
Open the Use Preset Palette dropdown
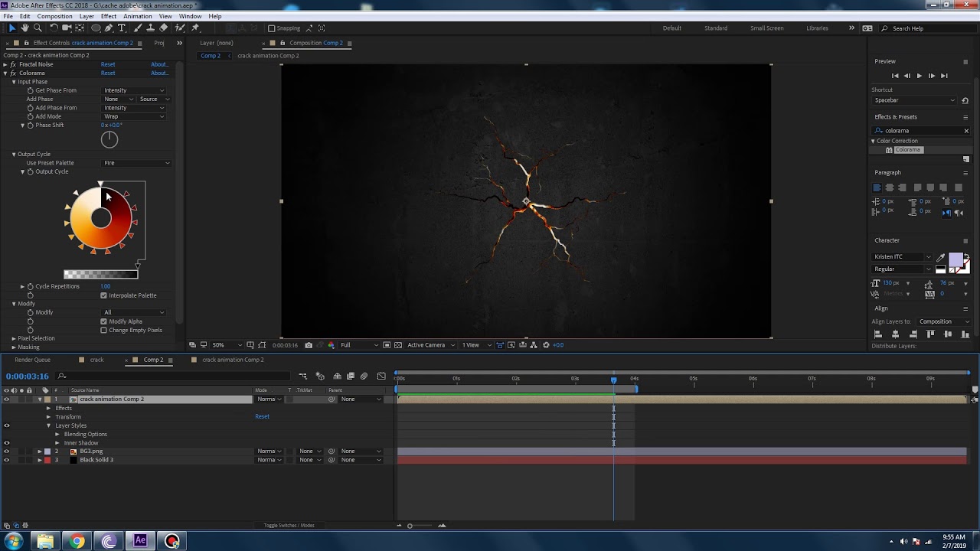pyautogui.click(x=136, y=163)
